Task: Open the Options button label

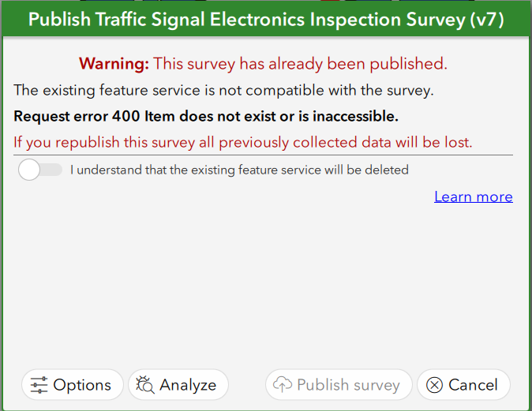Action: [82, 385]
